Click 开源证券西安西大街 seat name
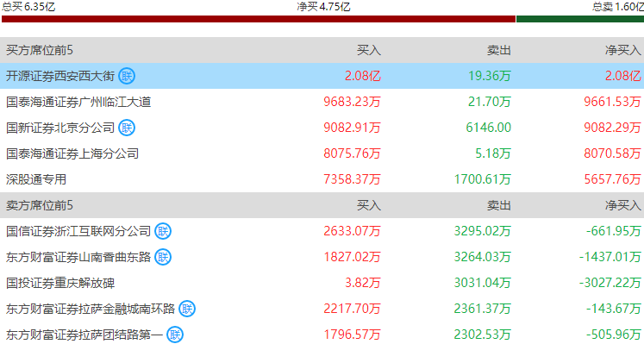The width and height of the screenshot is (644, 344). pyautogui.click(x=60, y=76)
